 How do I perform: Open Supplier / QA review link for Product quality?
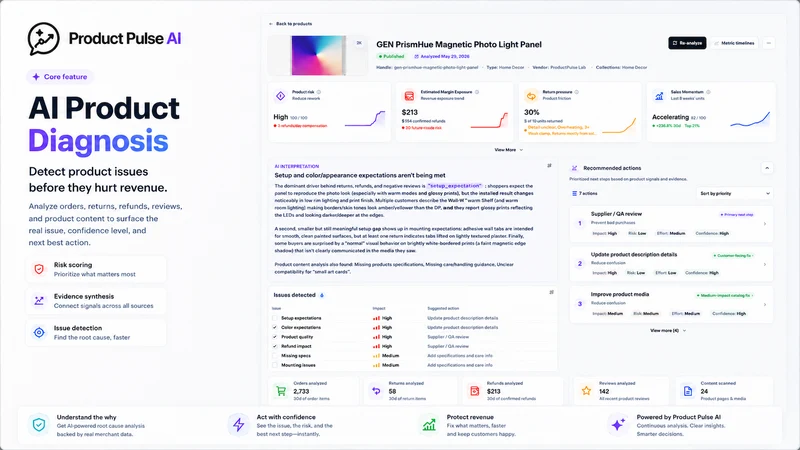click(x=447, y=337)
